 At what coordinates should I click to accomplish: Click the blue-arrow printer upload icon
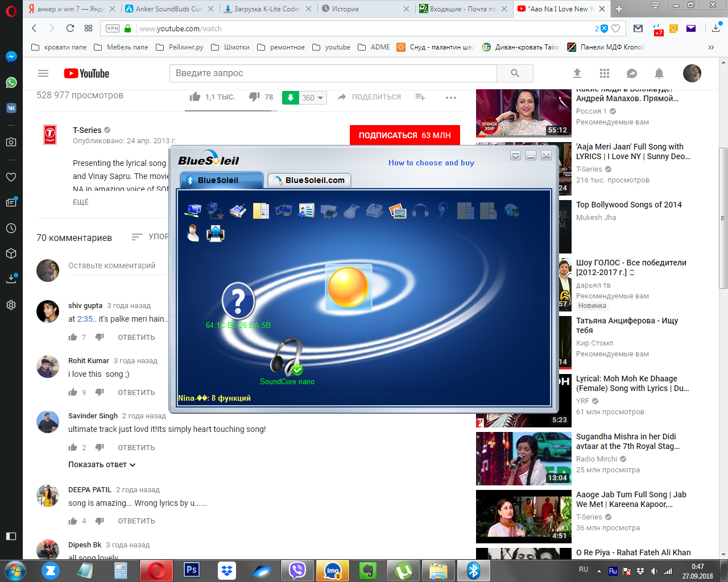[x=216, y=234]
